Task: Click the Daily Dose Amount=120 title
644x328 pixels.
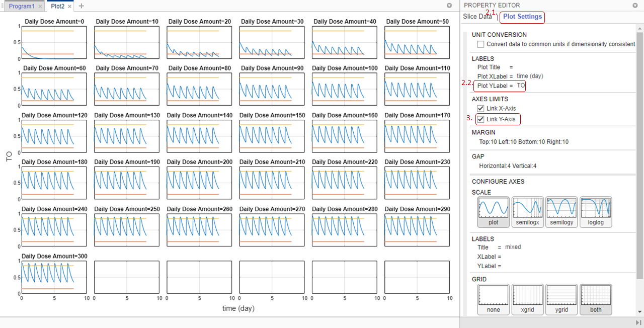Action: click(54, 115)
